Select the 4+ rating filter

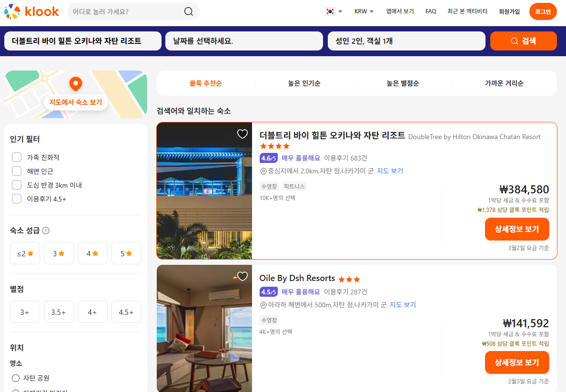92,312
